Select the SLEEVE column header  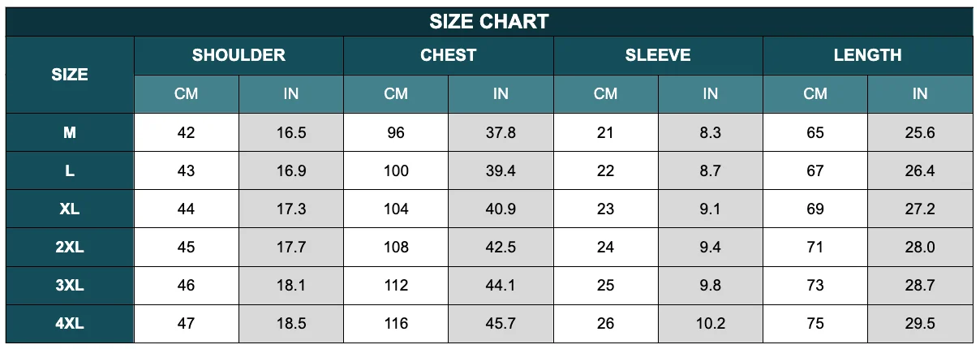[658, 56]
